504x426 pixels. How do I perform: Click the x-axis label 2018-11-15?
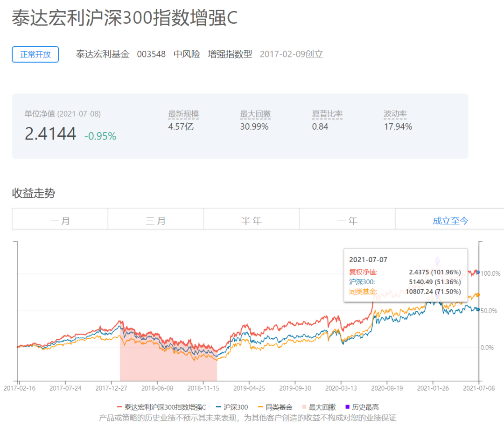203,388
